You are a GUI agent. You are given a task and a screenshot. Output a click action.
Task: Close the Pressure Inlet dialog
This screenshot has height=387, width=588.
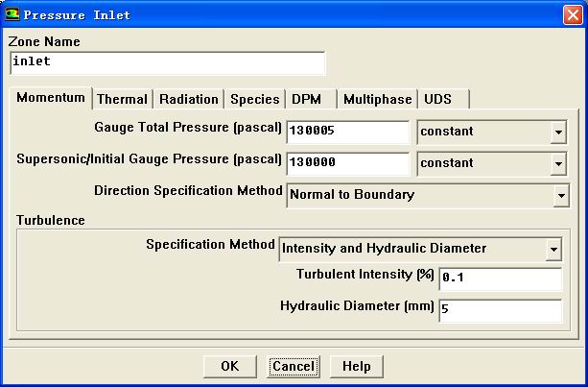point(570,14)
